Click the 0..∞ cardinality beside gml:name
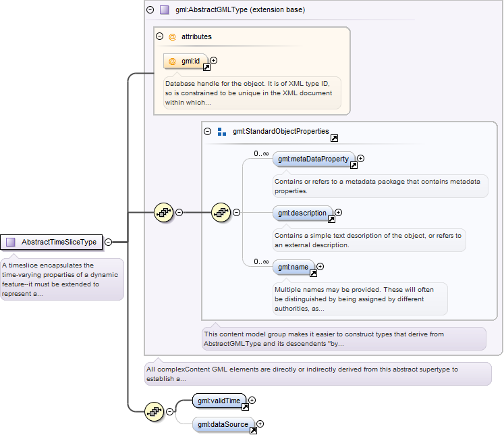The image size is (504, 435). point(261,262)
